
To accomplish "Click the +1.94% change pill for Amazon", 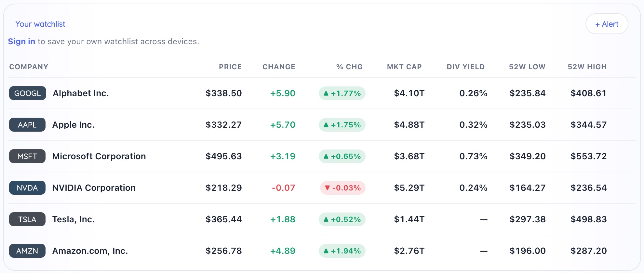I will tap(342, 251).
